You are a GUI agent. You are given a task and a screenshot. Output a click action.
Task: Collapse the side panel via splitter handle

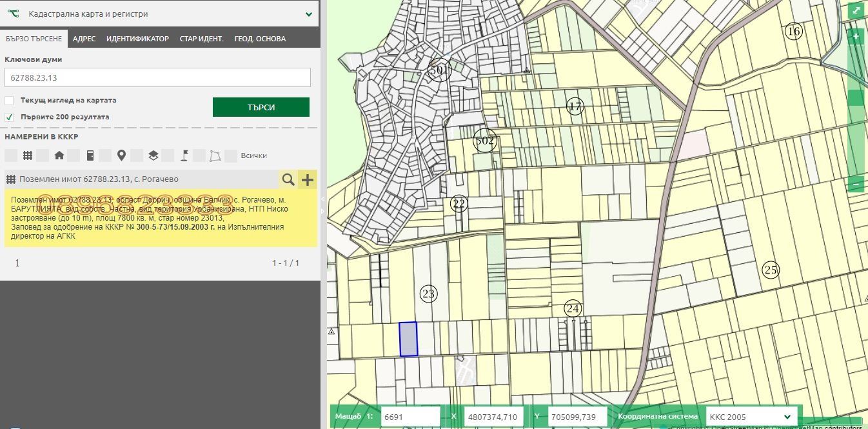pos(324,200)
